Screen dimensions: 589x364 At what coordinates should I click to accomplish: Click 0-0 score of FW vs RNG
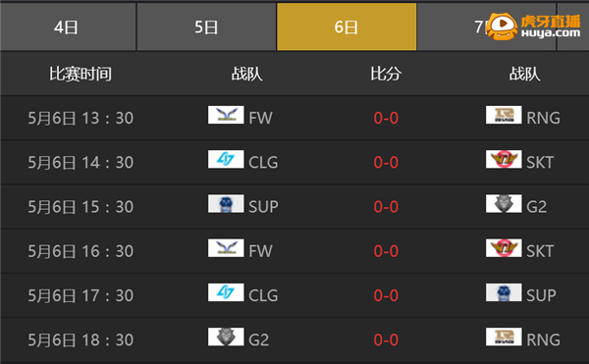coord(386,118)
